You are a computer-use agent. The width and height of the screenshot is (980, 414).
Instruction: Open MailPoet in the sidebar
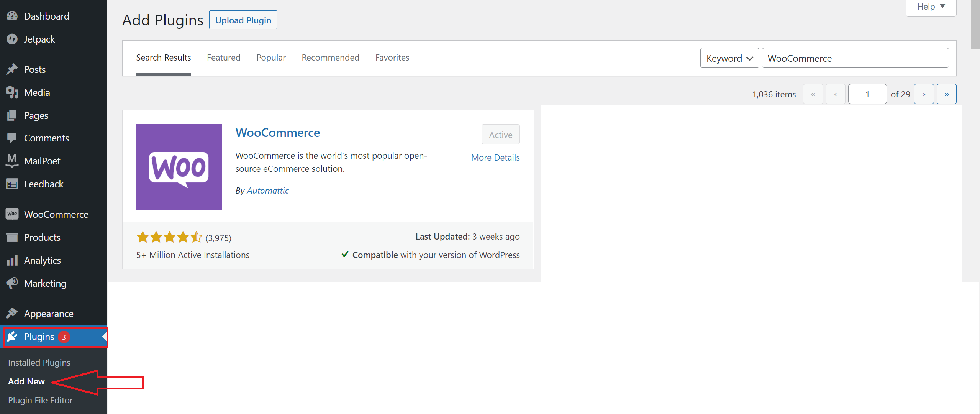click(54, 161)
